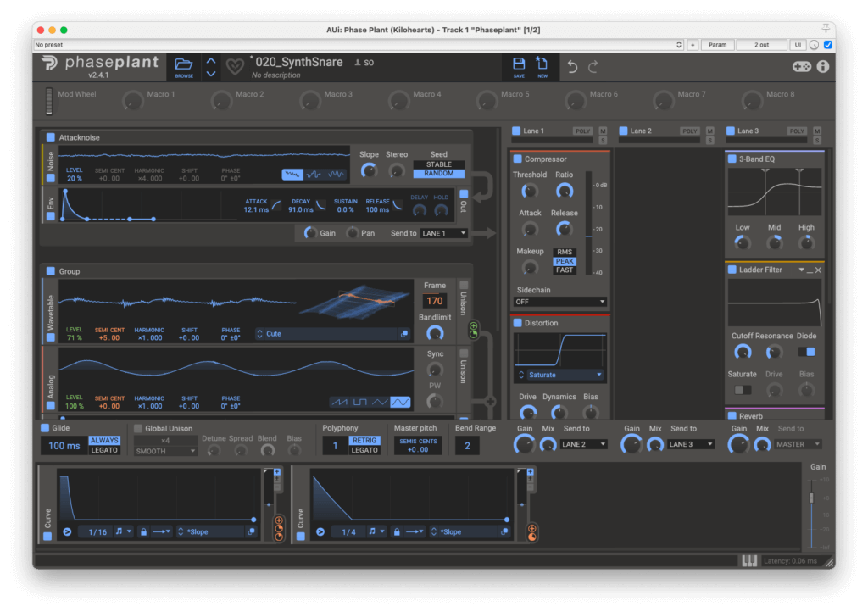Click the Polyphony voice count 1
This screenshot has width=868, height=612.
335,446
